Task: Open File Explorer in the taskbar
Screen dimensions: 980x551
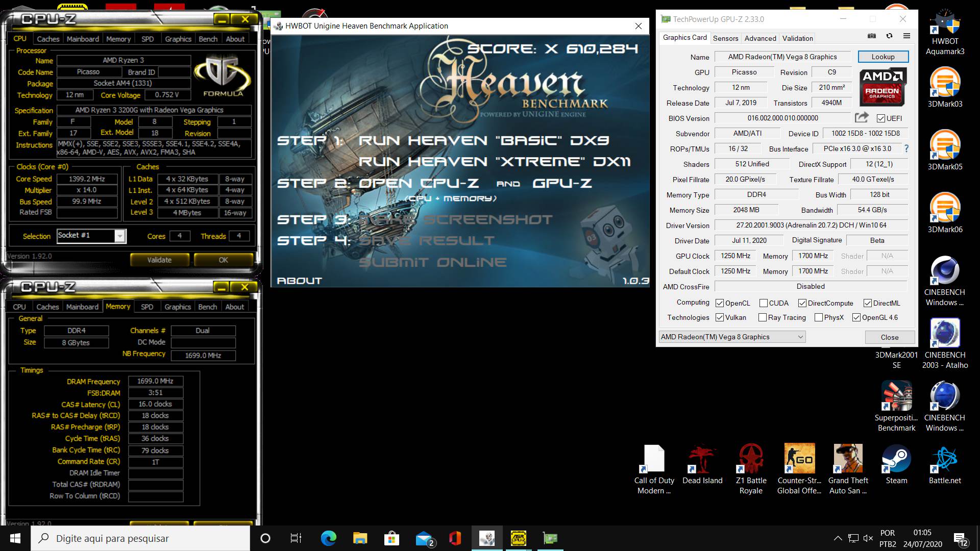Action: coord(360,538)
